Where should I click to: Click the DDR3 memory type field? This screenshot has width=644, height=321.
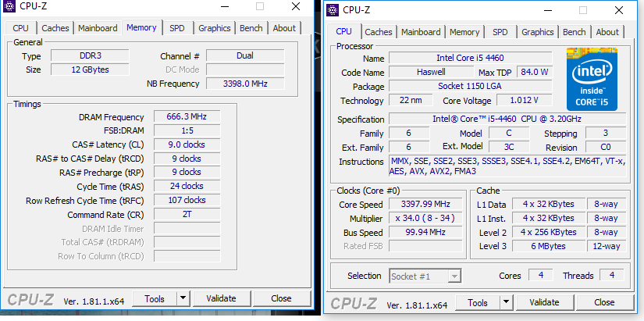point(90,55)
